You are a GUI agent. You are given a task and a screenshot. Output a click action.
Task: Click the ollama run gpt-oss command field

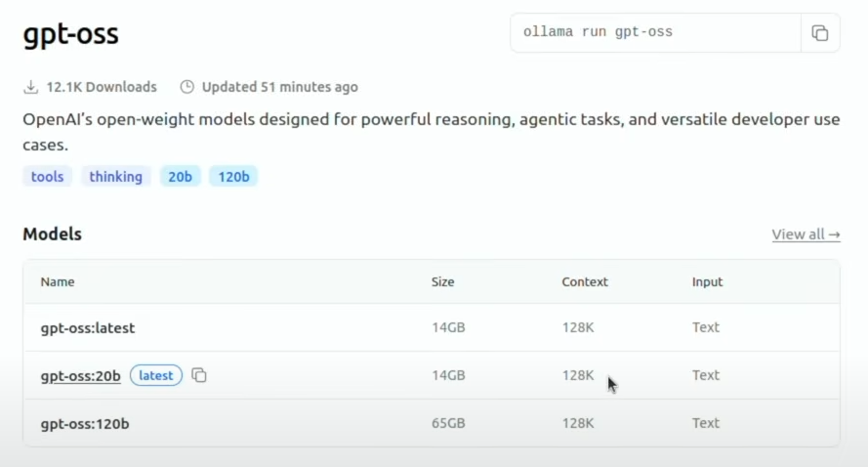pos(655,32)
